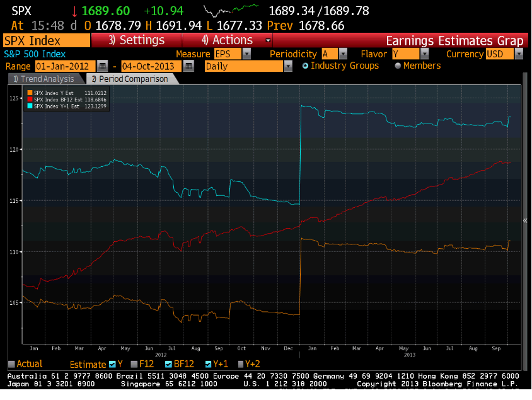This screenshot has height=400, width=532.
Task: Click the S&P 500 Index link
Action: pos(35,54)
